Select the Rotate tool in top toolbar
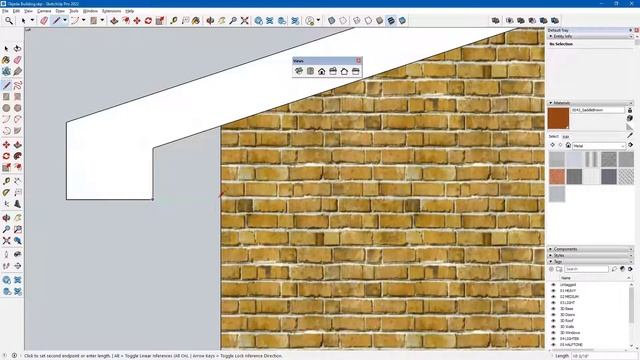The height and width of the screenshot is (360, 640). coord(148,20)
